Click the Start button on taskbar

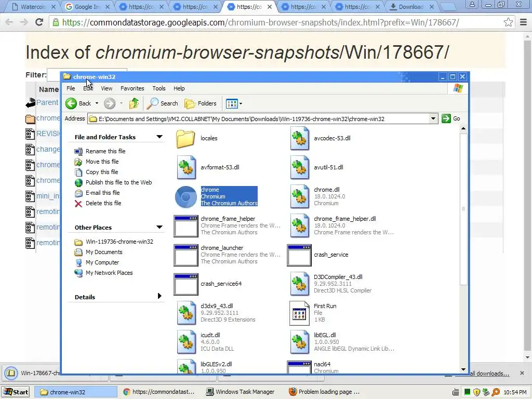pos(16,392)
